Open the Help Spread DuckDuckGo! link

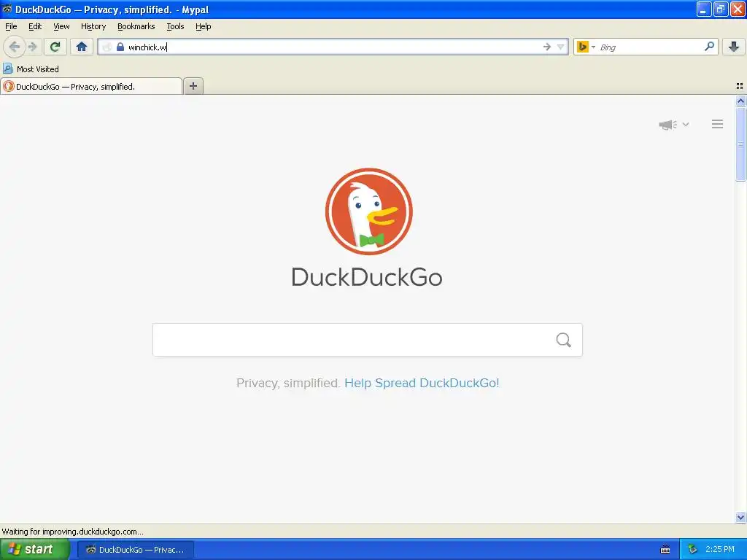pos(422,383)
